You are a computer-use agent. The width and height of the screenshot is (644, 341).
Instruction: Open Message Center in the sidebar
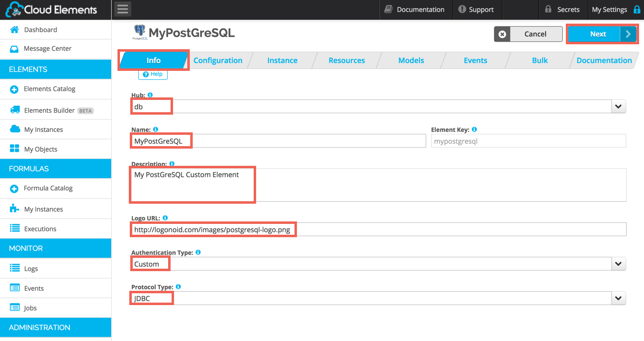(x=56, y=49)
